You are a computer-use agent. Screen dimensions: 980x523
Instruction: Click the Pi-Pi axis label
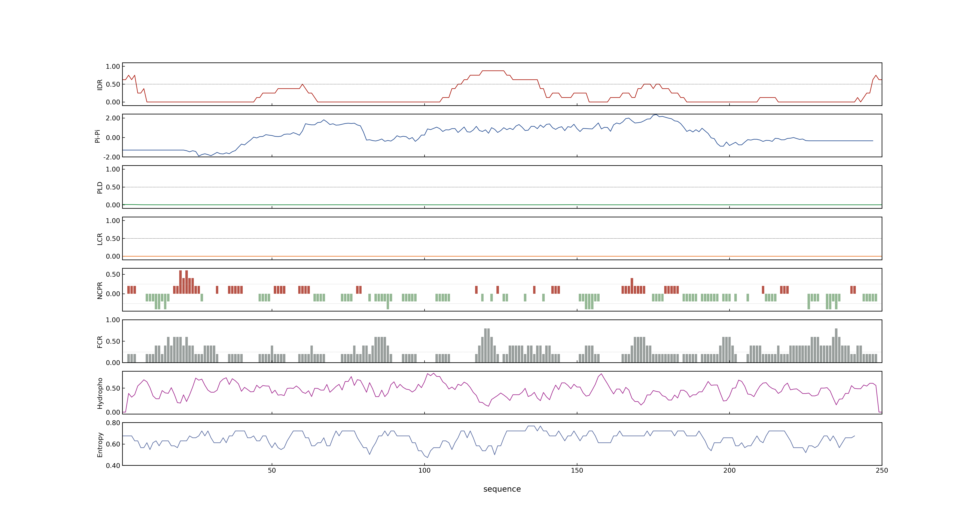click(x=97, y=136)
